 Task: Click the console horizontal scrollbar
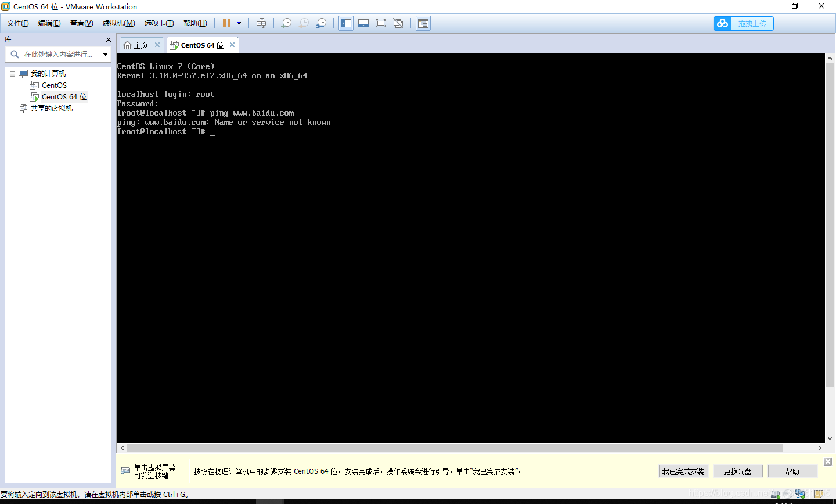pos(455,448)
